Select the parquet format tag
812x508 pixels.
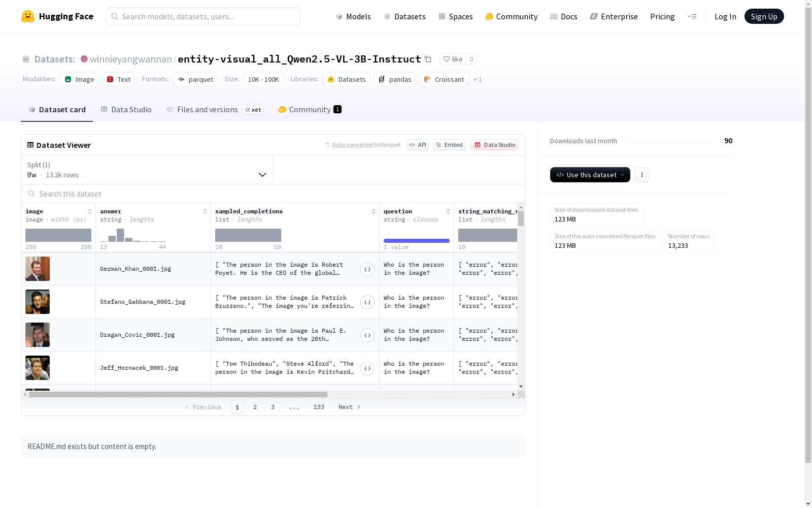pos(195,79)
